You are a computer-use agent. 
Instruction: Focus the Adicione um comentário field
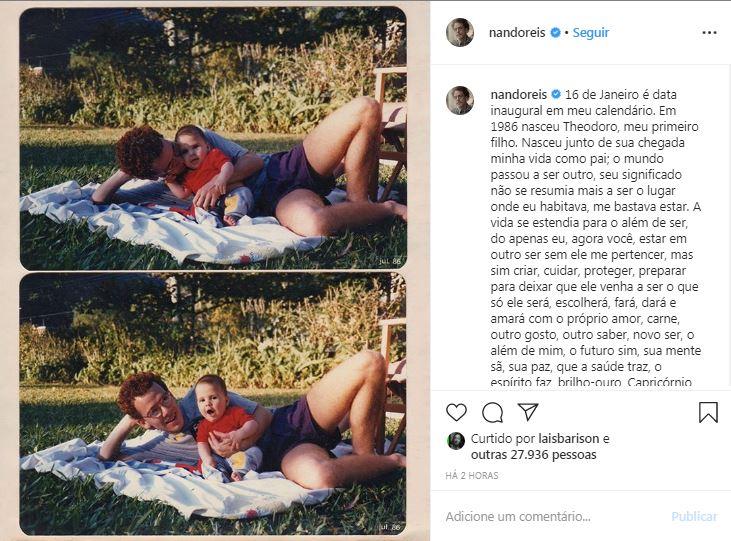pos(550,517)
